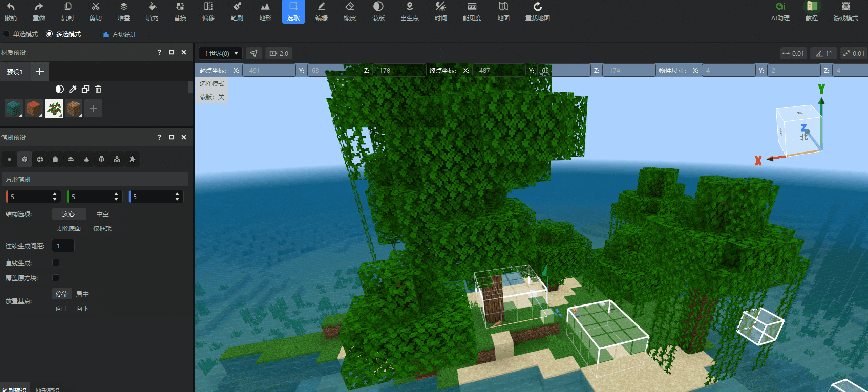Click the half-circle contrast icon in material presets
868x392 pixels.
tap(60, 89)
